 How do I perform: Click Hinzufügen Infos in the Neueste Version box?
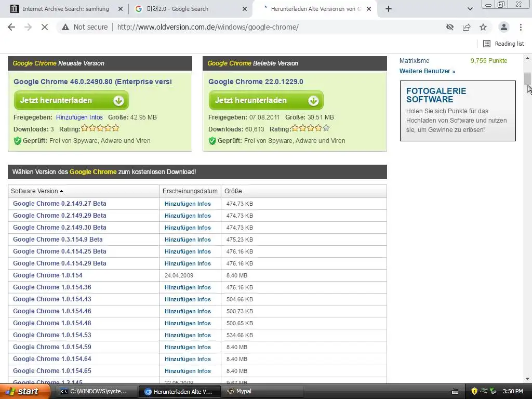(79, 117)
